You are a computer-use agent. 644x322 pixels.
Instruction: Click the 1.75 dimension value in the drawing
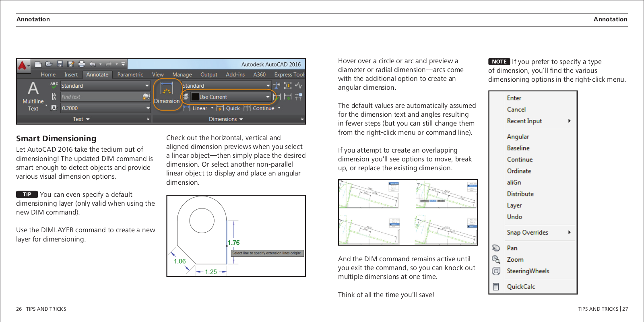tap(233, 243)
